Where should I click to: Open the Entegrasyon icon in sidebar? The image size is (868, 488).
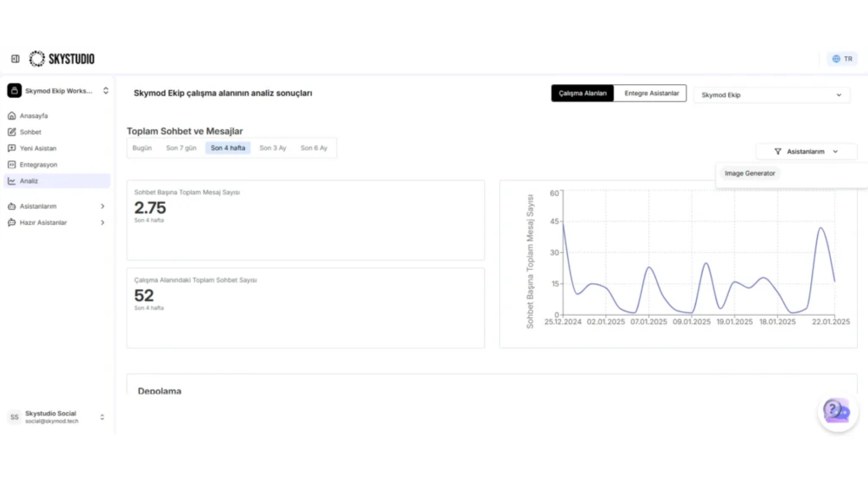coord(12,164)
